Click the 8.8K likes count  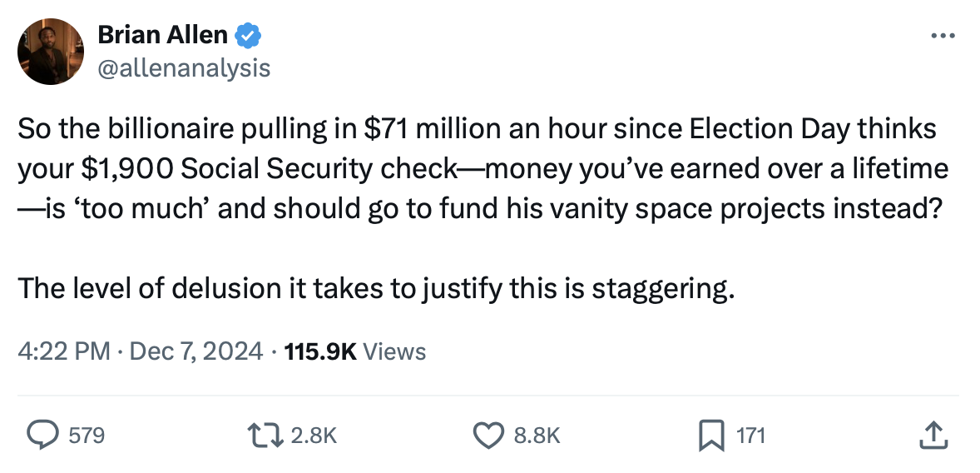pos(537,435)
